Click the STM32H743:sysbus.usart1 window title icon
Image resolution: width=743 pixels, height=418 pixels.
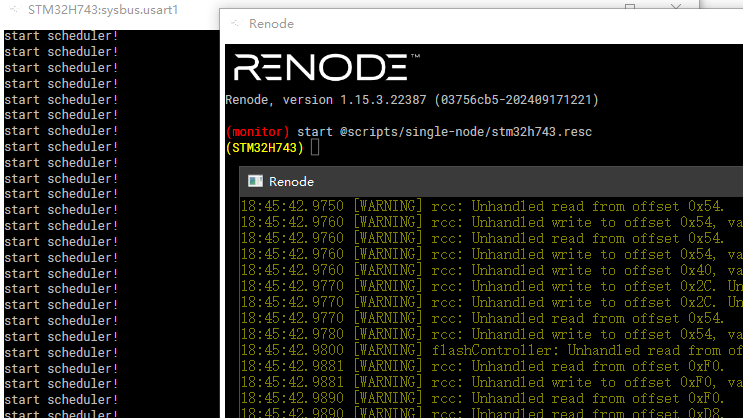click(15, 9)
